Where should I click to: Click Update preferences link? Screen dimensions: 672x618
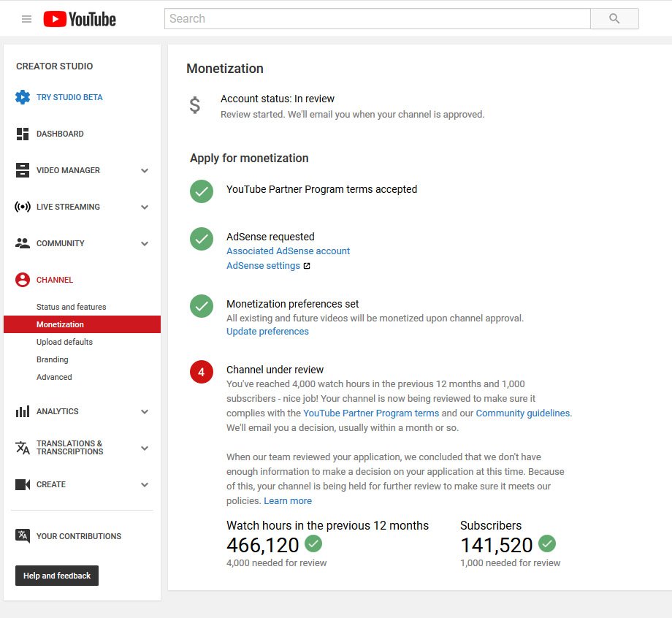point(267,332)
